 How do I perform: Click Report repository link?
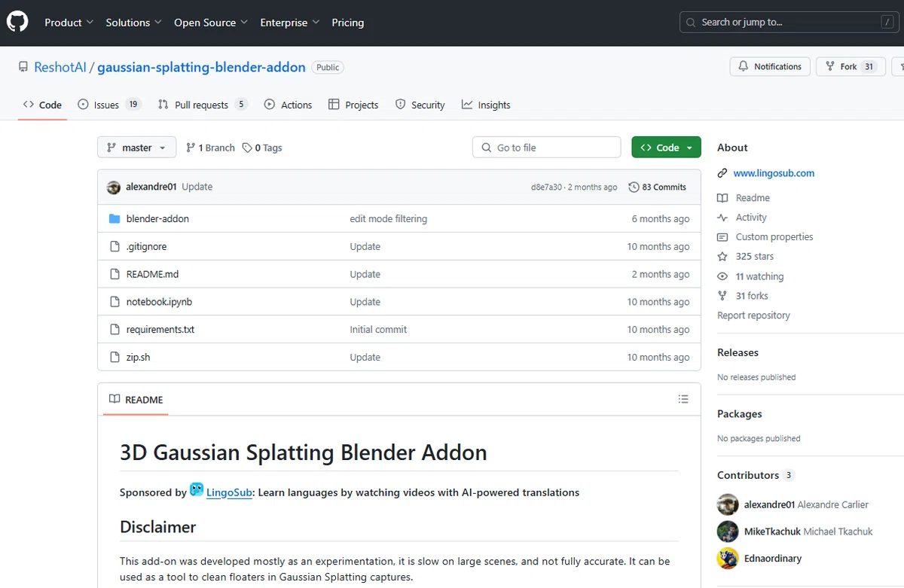click(x=753, y=315)
